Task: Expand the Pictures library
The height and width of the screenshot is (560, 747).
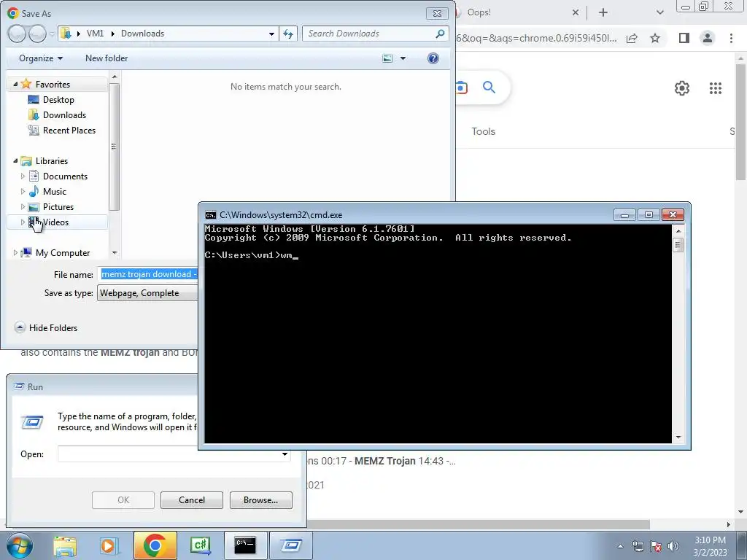Action: tap(23, 206)
